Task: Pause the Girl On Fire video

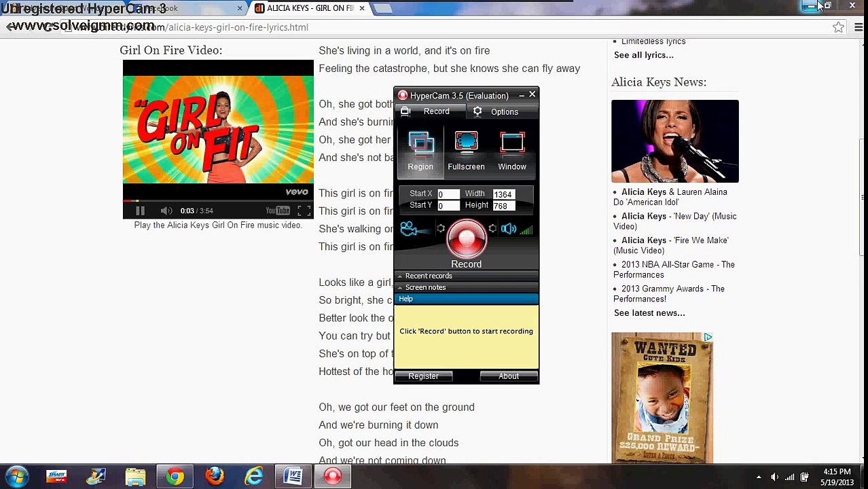Action: [140, 211]
